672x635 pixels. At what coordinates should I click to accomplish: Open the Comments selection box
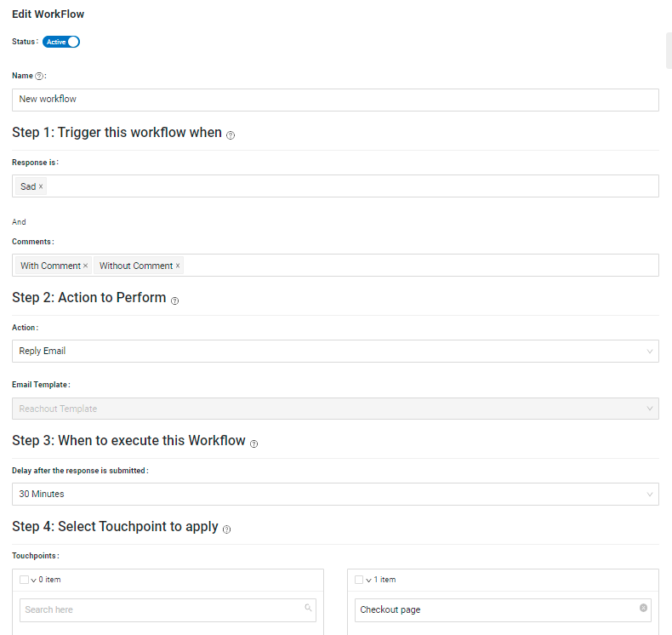335,266
